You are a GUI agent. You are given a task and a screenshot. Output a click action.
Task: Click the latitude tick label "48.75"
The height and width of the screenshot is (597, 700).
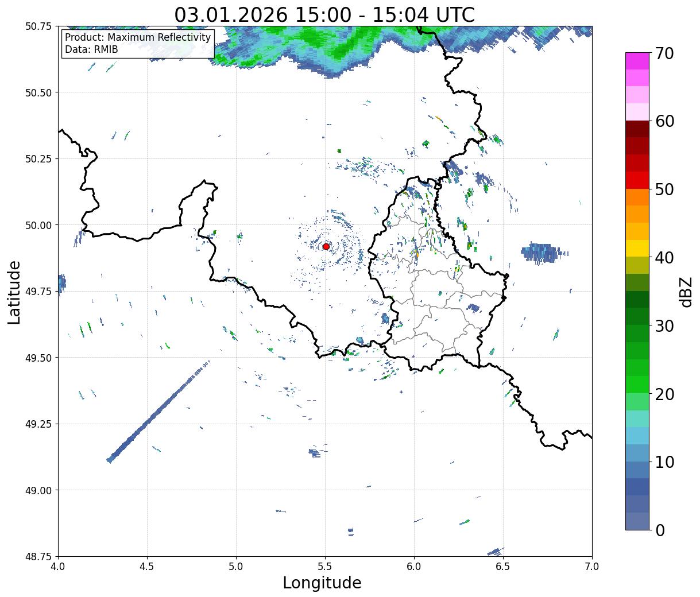coord(38,556)
